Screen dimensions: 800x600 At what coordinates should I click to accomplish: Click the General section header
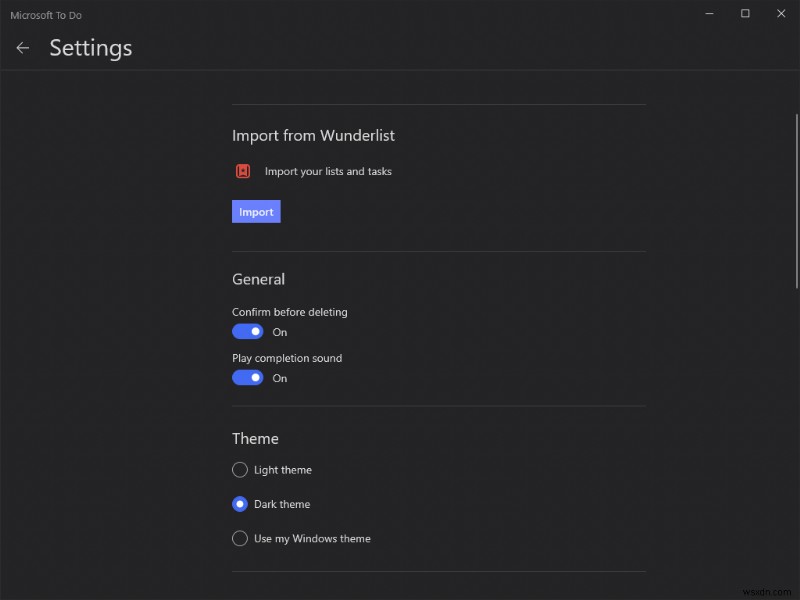point(258,279)
